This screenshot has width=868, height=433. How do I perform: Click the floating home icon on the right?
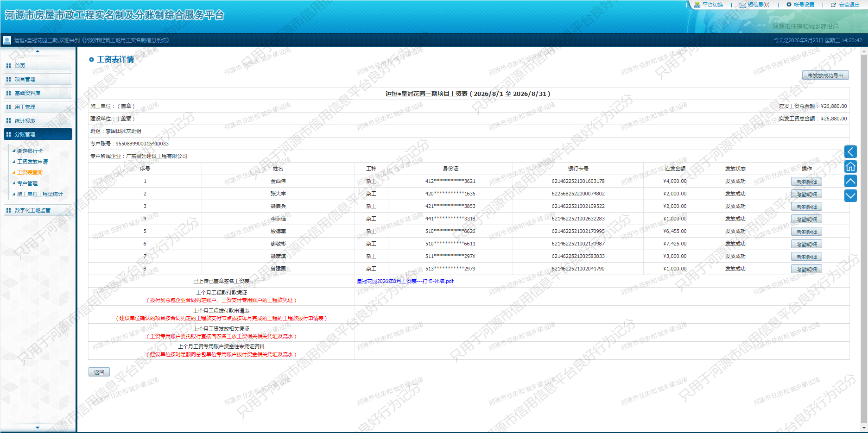pos(850,166)
